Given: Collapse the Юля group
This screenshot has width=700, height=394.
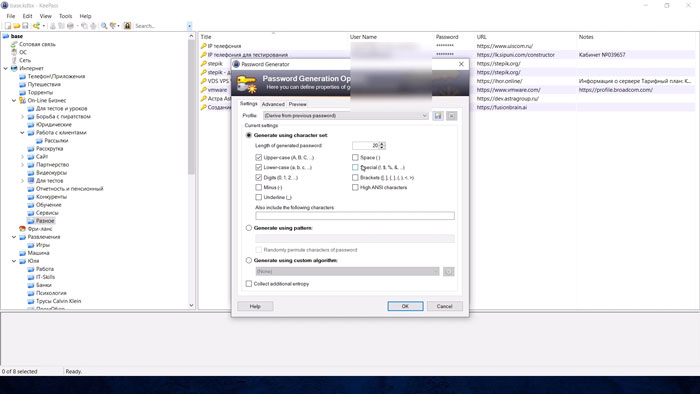Looking at the screenshot, I should point(14,261).
